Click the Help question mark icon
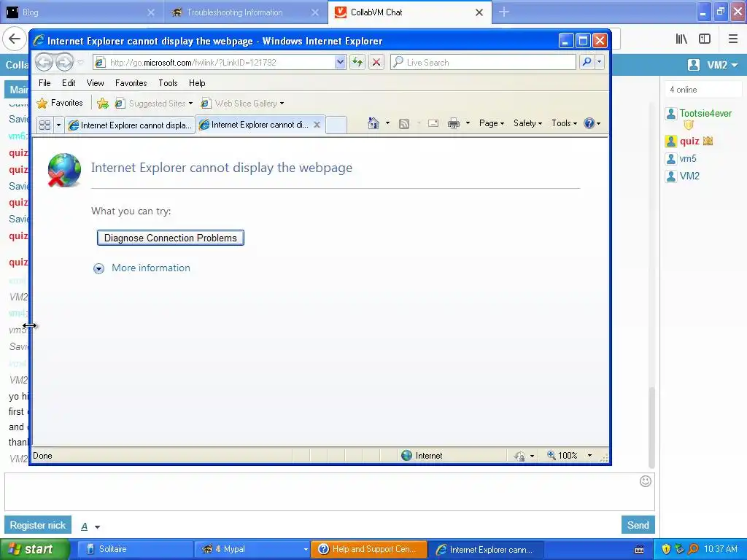 coord(589,123)
